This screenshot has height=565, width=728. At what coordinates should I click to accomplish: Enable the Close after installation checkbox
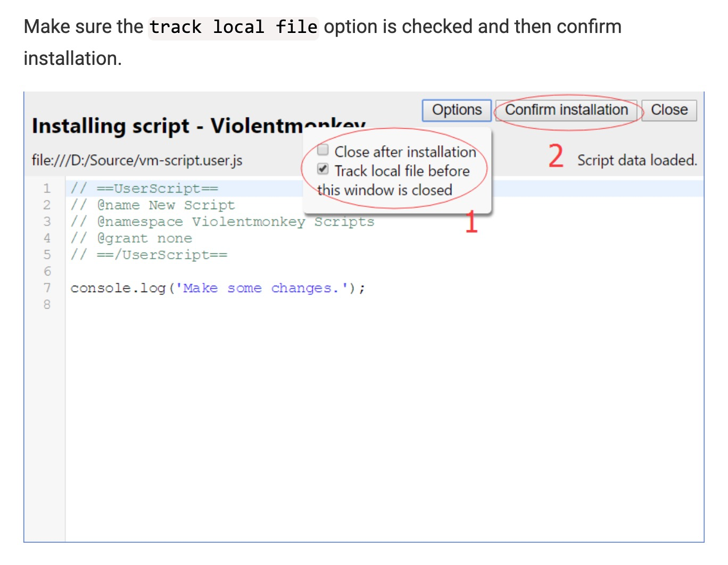coord(322,150)
